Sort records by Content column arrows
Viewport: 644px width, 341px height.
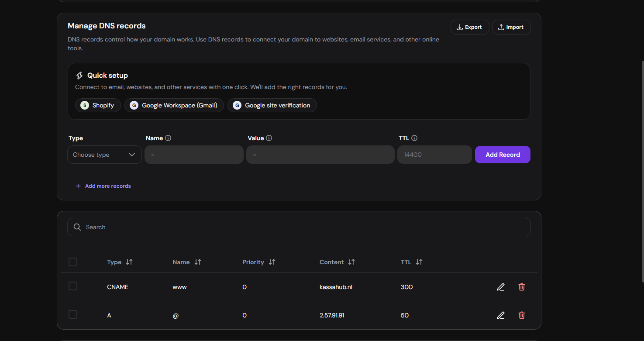(351, 262)
